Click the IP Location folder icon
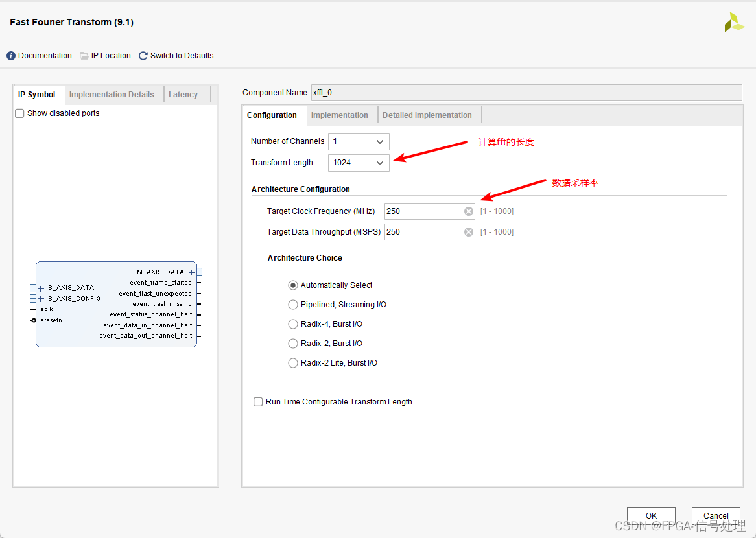Viewport: 756px width, 538px height. point(84,56)
